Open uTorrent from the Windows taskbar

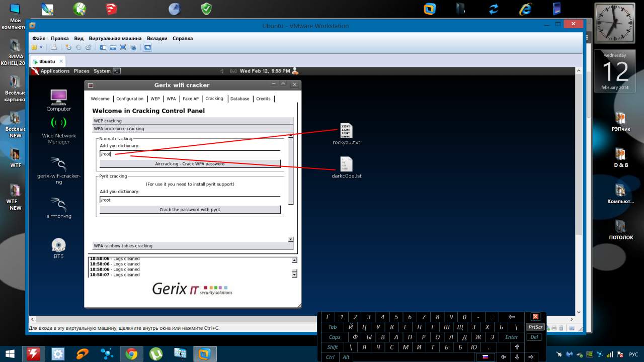pos(156,354)
